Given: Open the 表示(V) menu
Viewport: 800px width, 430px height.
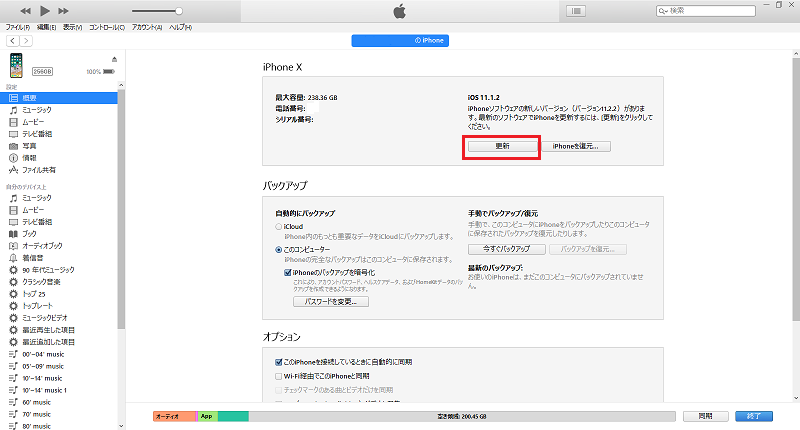Looking at the screenshot, I should coord(72,28).
